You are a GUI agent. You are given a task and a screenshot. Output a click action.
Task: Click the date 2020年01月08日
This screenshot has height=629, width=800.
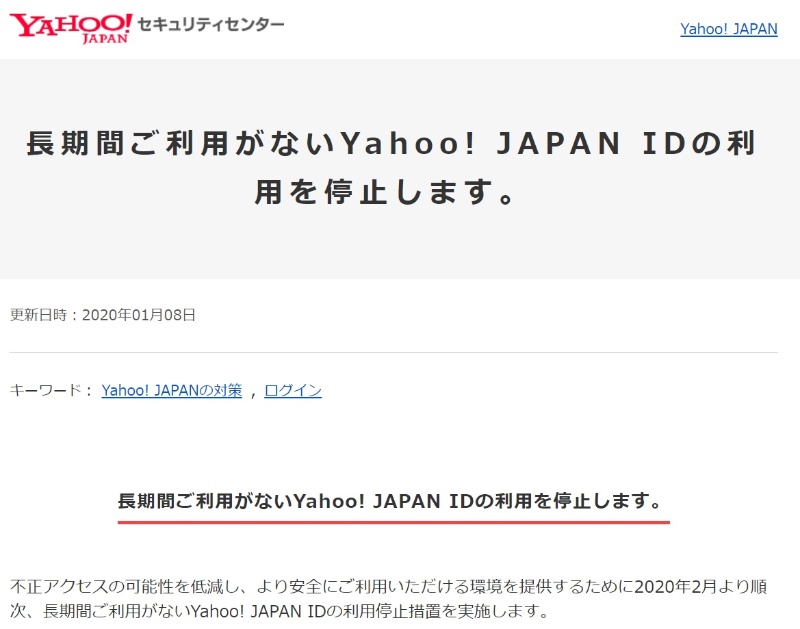138,315
